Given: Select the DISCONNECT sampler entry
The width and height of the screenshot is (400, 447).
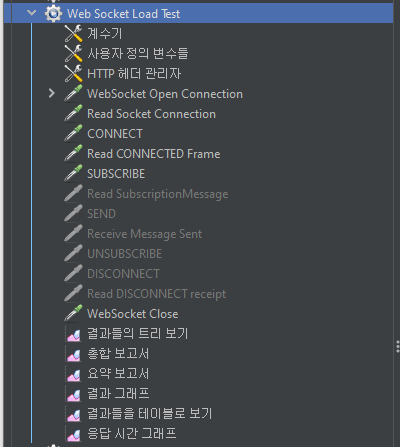Looking at the screenshot, I should click(123, 274).
